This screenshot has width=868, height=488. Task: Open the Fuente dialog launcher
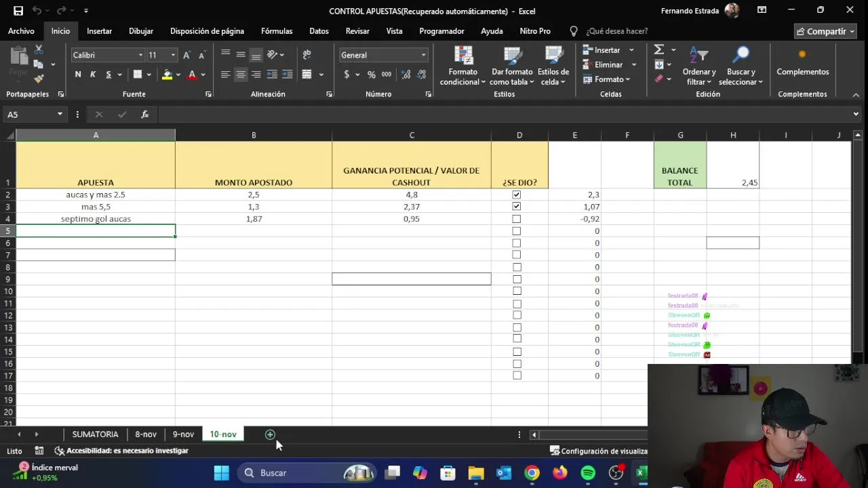pyautogui.click(x=208, y=94)
